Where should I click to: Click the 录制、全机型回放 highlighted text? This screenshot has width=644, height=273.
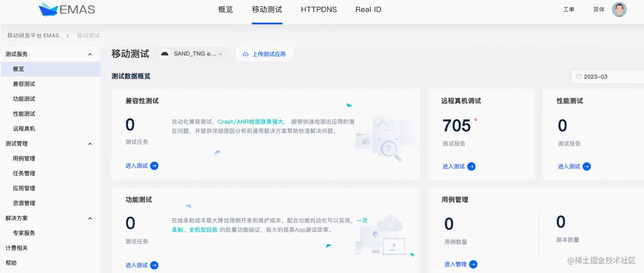point(195,229)
